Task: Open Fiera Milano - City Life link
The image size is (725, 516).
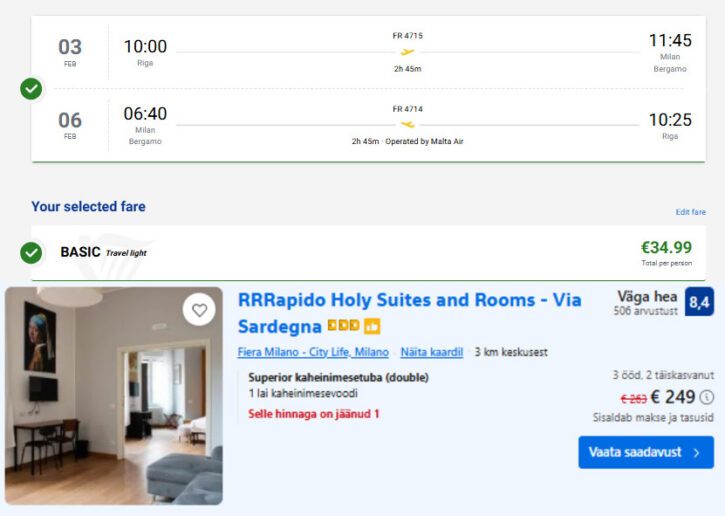Action: pos(313,352)
